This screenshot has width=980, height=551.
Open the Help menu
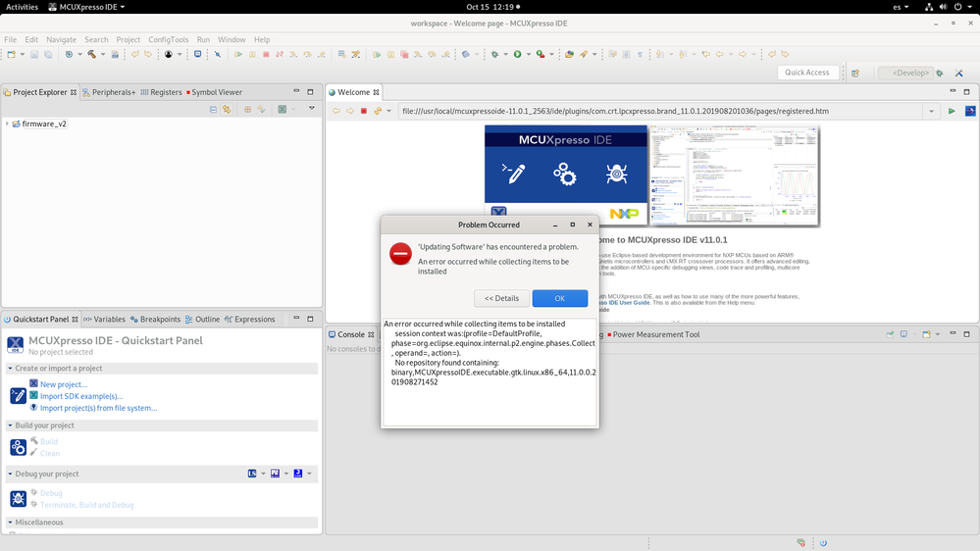[x=262, y=39]
